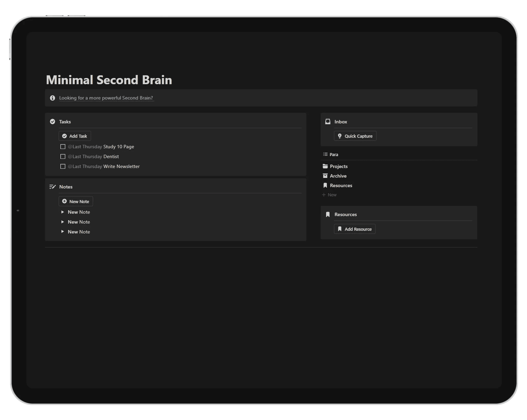
Task: Click the Archive box icon
Action: coord(325,176)
